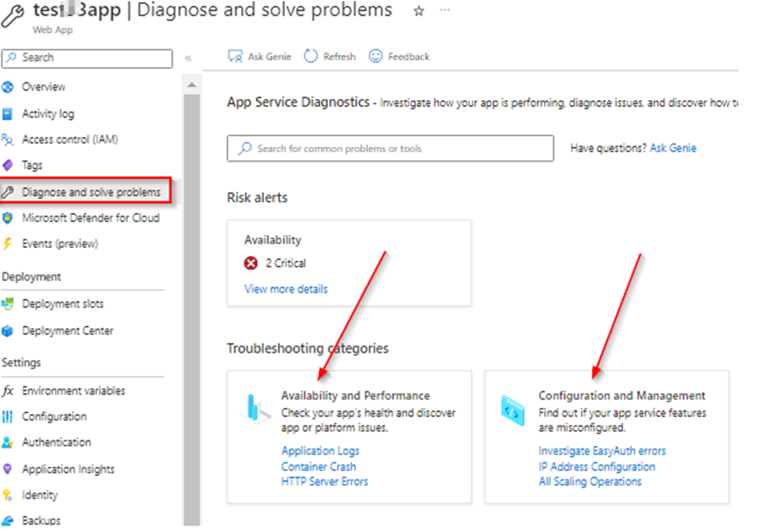Open the Identity settings icon
Viewport: 770px width, 532px height.
9,494
